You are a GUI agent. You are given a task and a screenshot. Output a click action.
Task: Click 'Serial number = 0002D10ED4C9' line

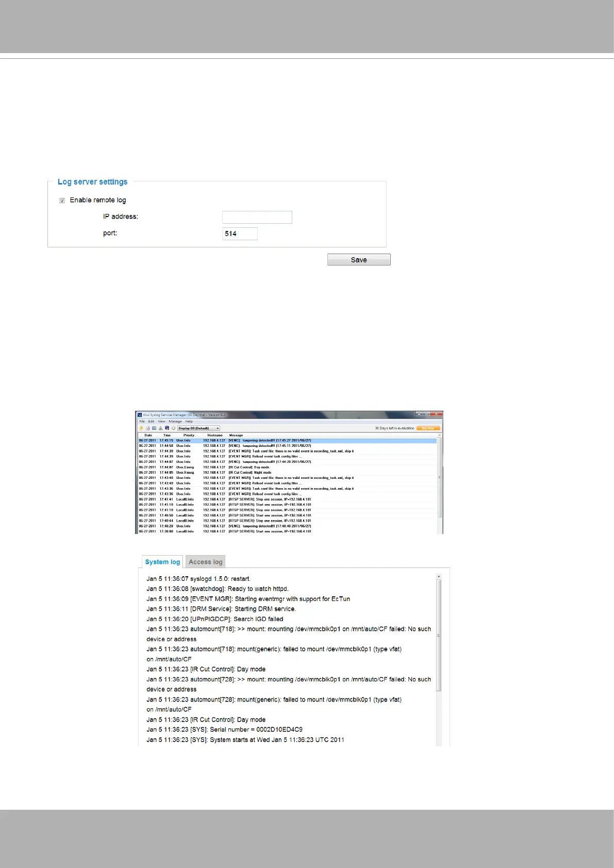tap(224, 729)
